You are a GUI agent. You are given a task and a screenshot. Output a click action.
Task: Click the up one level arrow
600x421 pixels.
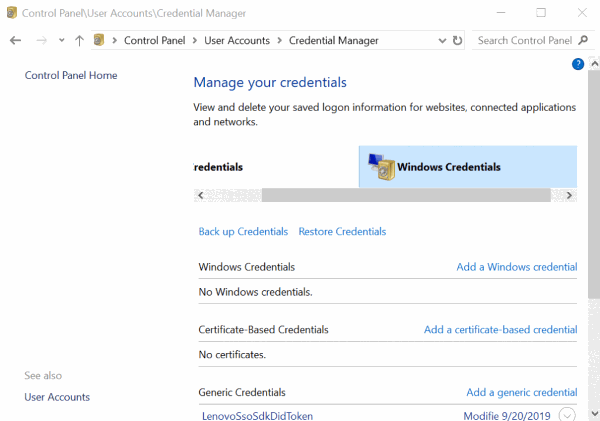pos(79,41)
